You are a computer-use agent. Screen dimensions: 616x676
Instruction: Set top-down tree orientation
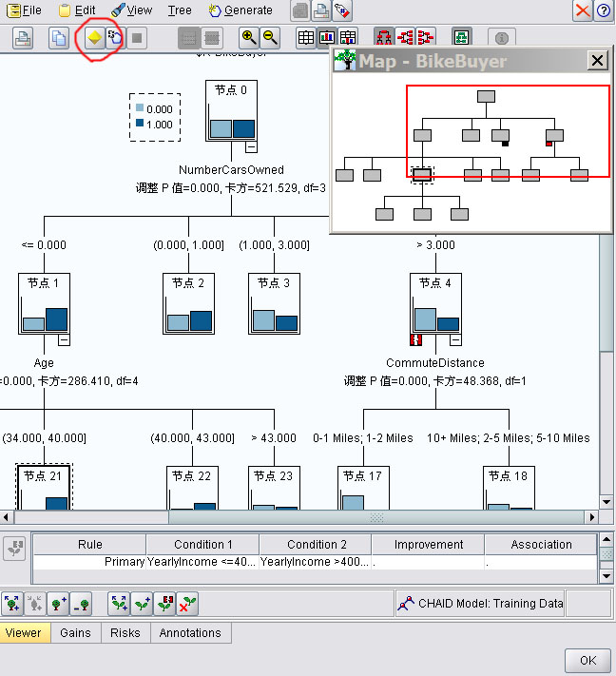click(x=384, y=38)
